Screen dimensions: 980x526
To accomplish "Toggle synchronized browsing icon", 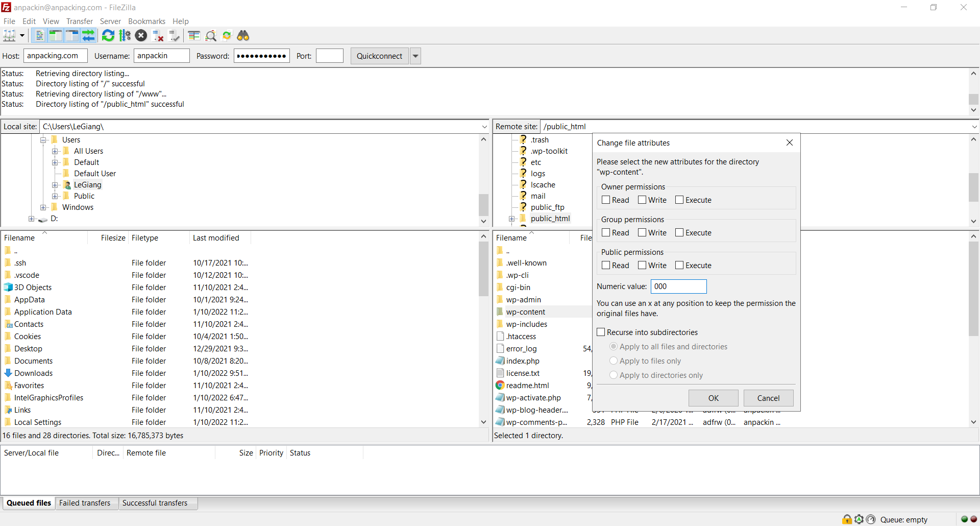I will click(x=227, y=36).
